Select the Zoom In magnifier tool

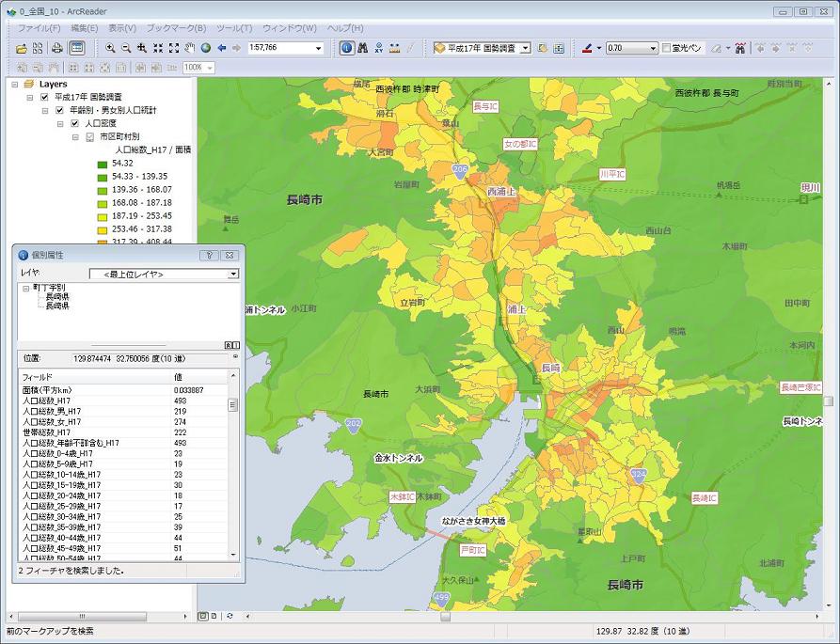[x=110, y=48]
